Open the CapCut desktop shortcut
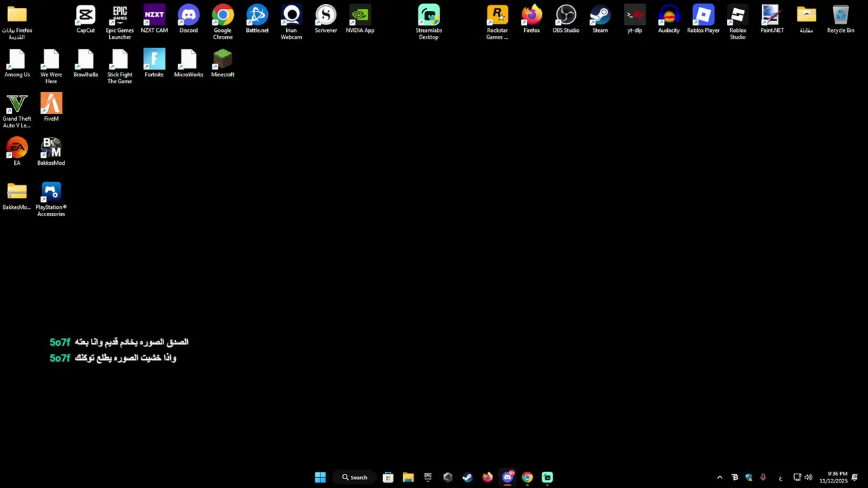 [x=85, y=20]
